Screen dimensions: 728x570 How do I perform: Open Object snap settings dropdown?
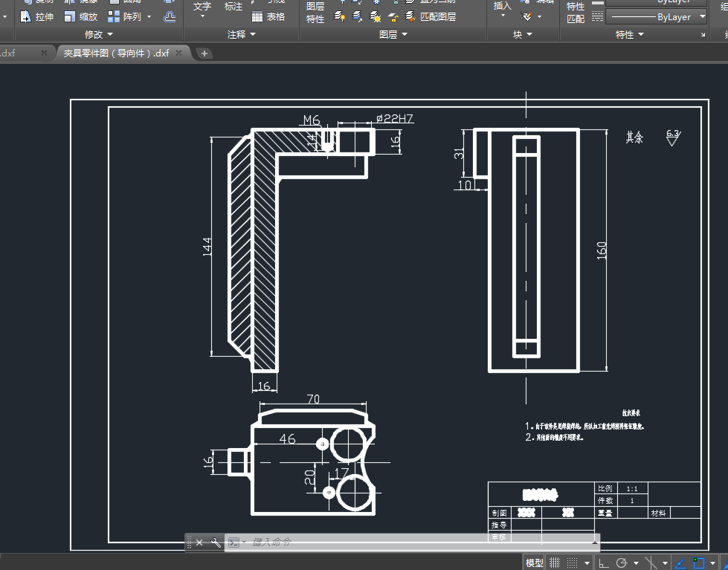712,563
